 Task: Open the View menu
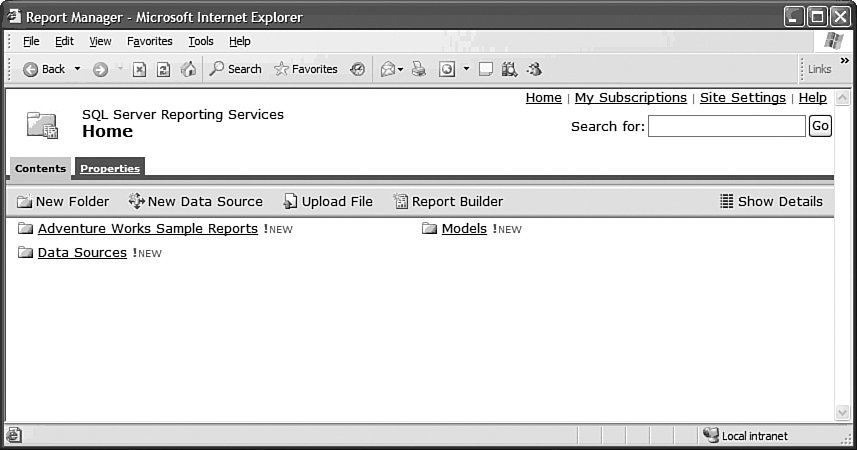click(100, 42)
